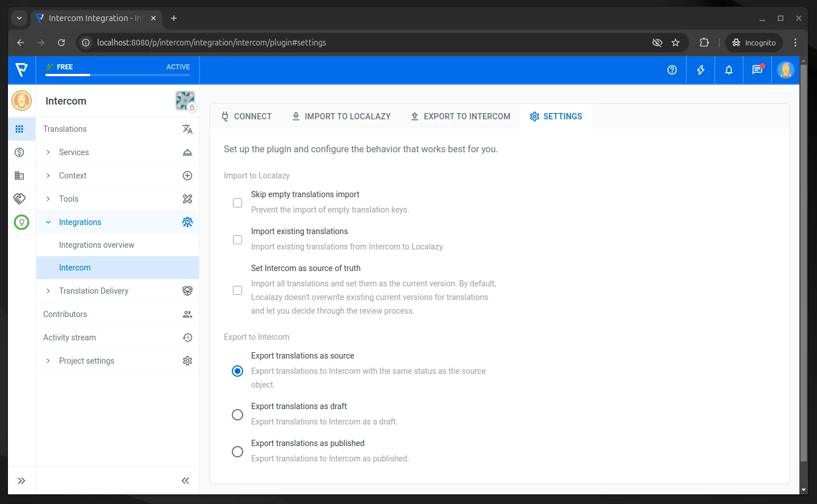Open the notifications bell
This screenshot has width=817, height=504.
[x=729, y=70]
